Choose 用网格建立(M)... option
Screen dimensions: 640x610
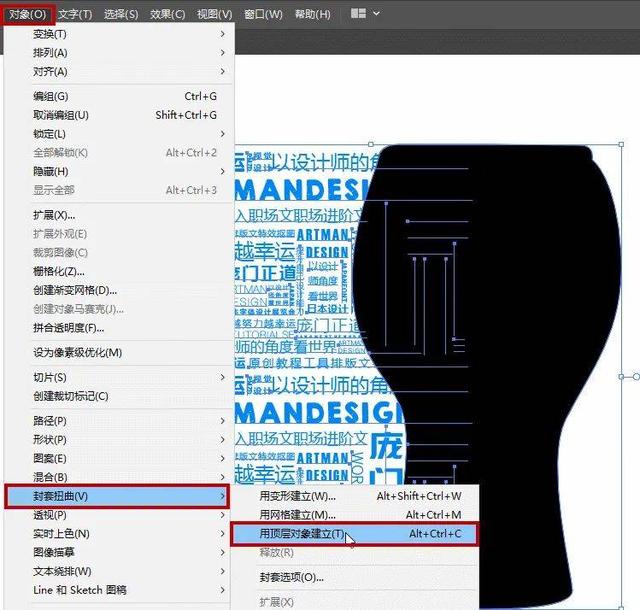point(355,515)
